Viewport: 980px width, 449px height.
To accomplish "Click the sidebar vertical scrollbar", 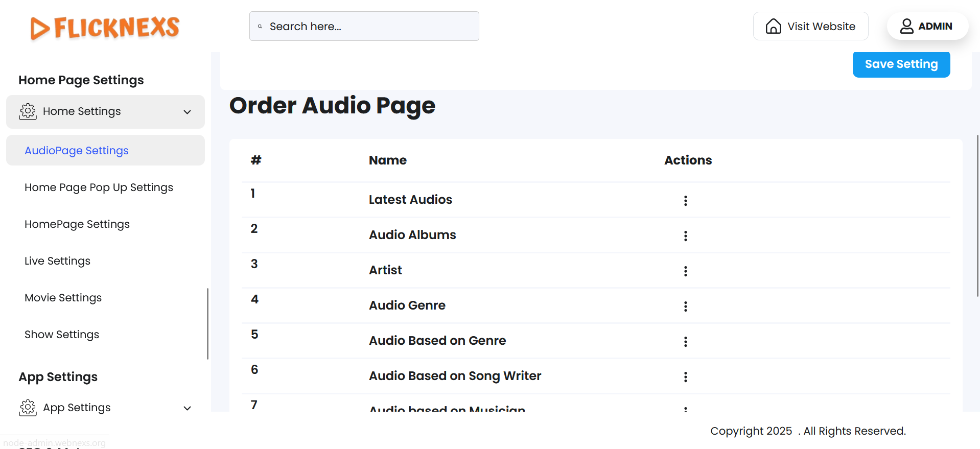I will (207, 323).
